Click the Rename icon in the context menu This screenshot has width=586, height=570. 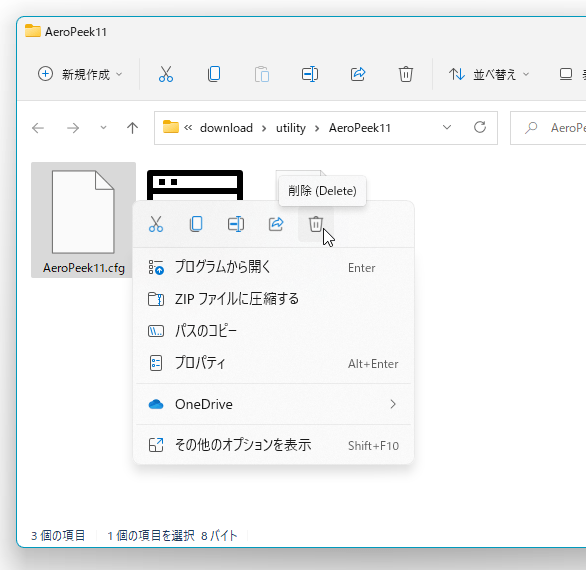tap(236, 224)
